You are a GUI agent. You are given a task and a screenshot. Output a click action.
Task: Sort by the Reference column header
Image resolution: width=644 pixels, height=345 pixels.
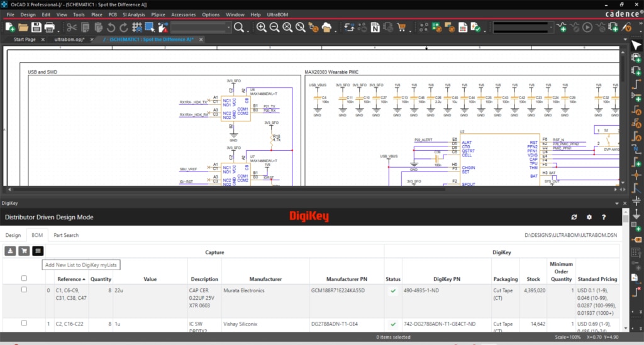click(69, 279)
